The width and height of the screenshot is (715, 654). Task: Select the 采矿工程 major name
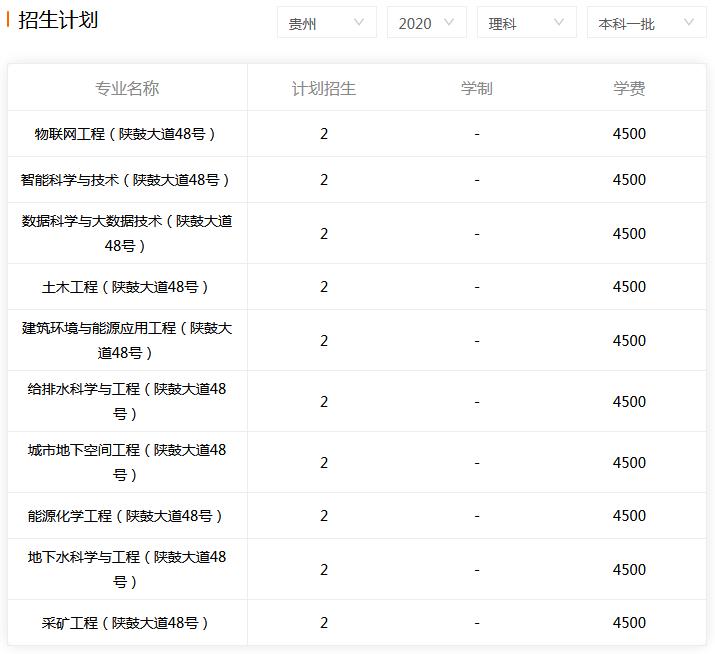[x=124, y=623]
